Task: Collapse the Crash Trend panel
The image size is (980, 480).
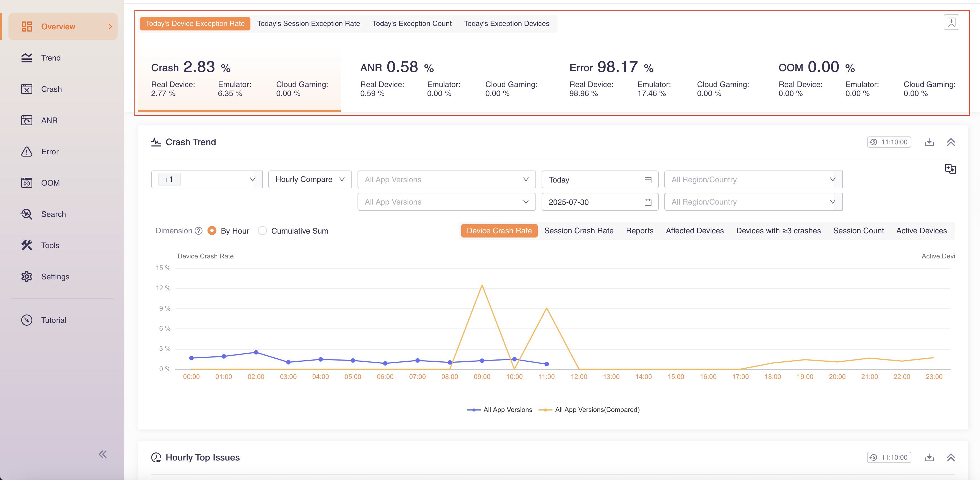Action: [951, 142]
